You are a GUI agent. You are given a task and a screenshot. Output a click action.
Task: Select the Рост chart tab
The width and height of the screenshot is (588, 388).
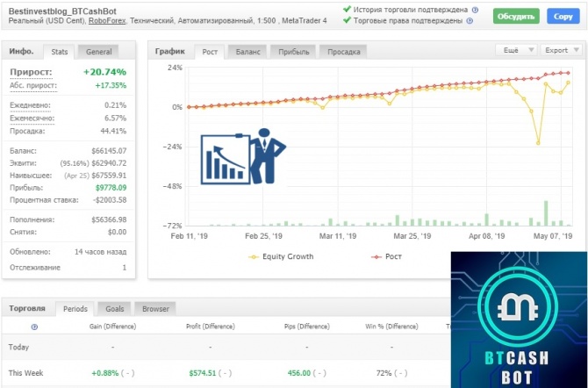(210, 52)
